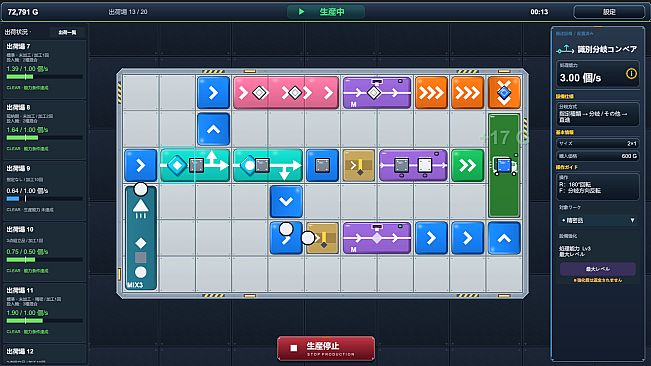
Task: Select the blue right conveyor left of pink belt
Action: click(213, 93)
